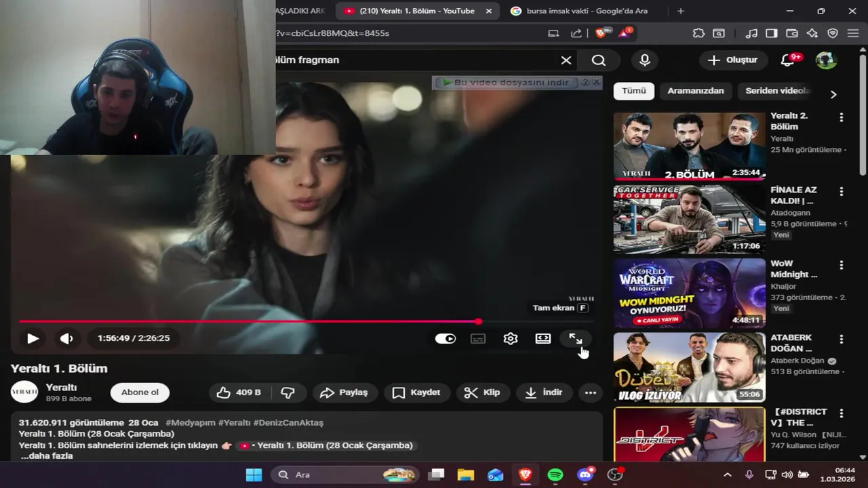The height and width of the screenshot is (488, 868).
Task: Open the music note playlist icon
Action: click(751, 33)
